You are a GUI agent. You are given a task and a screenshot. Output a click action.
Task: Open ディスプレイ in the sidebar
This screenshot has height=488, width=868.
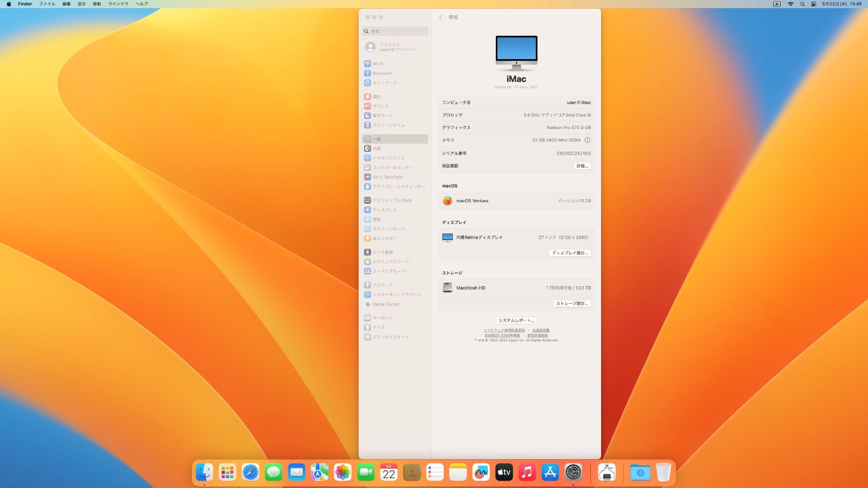pyautogui.click(x=395, y=210)
